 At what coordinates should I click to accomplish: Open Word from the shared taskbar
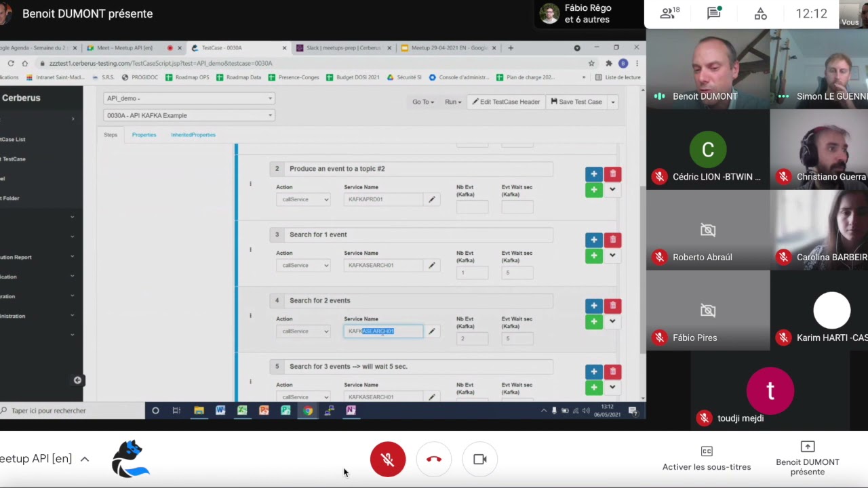[220, 410]
